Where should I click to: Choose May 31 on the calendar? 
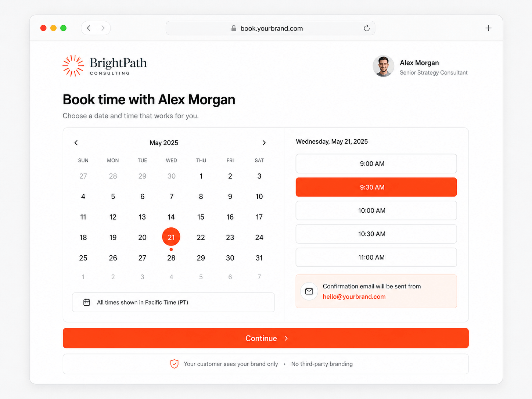coord(259,258)
